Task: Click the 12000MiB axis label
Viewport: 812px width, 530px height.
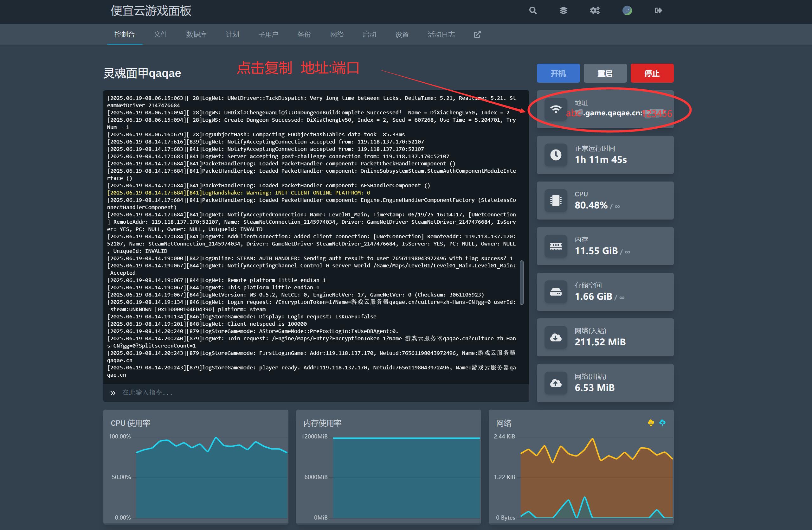Action: pyautogui.click(x=314, y=437)
